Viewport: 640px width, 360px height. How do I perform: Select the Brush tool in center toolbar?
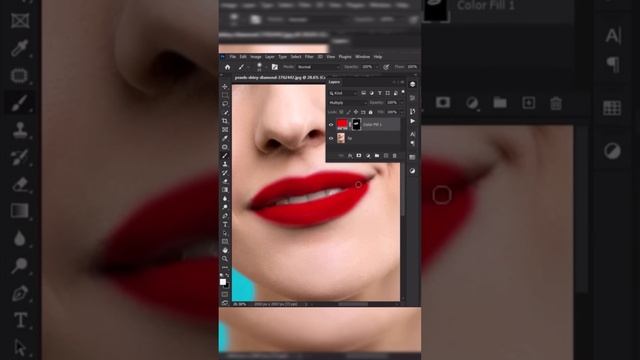(225, 156)
